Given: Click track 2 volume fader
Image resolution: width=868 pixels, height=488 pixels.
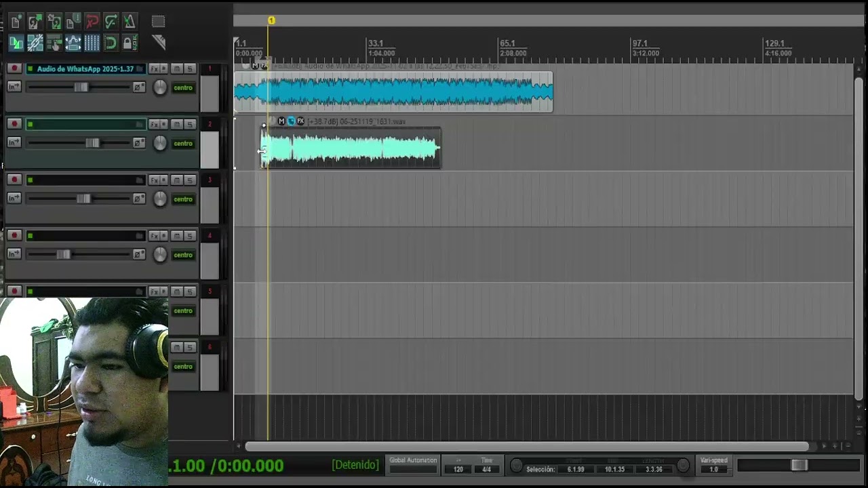Looking at the screenshot, I should click(92, 143).
